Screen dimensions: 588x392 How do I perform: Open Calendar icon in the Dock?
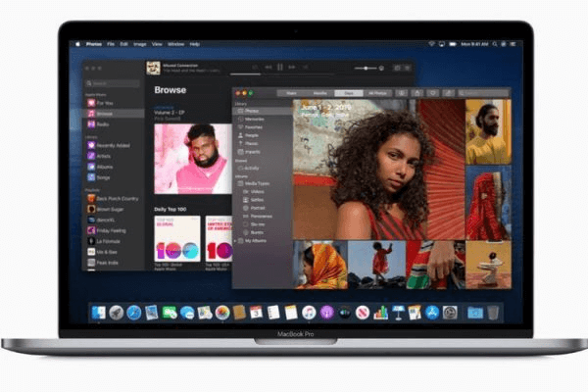(256, 313)
